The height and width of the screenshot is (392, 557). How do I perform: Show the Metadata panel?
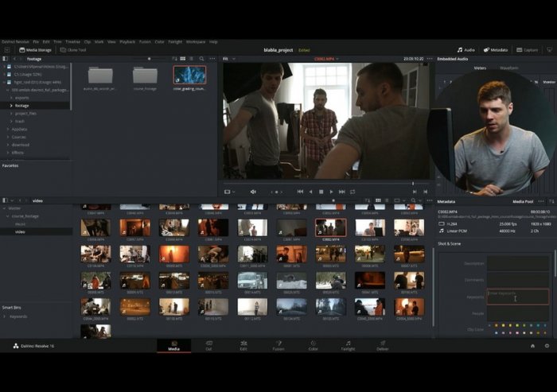pos(496,49)
